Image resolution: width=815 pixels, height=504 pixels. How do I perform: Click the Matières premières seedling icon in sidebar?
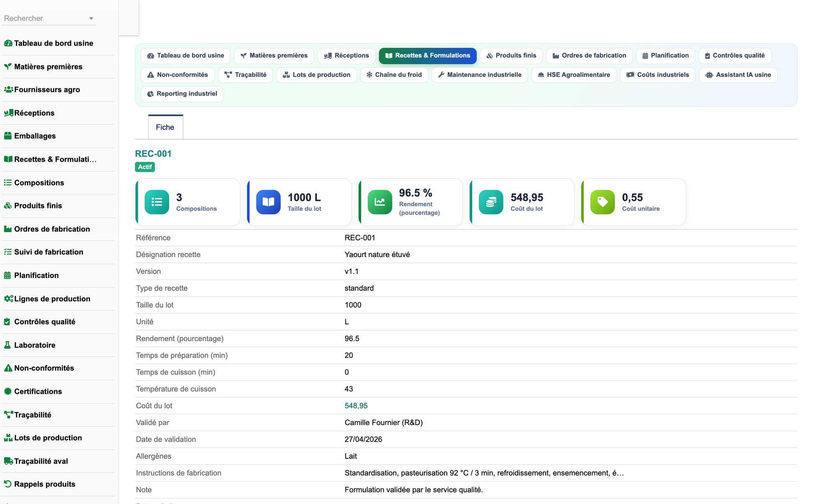click(x=8, y=67)
